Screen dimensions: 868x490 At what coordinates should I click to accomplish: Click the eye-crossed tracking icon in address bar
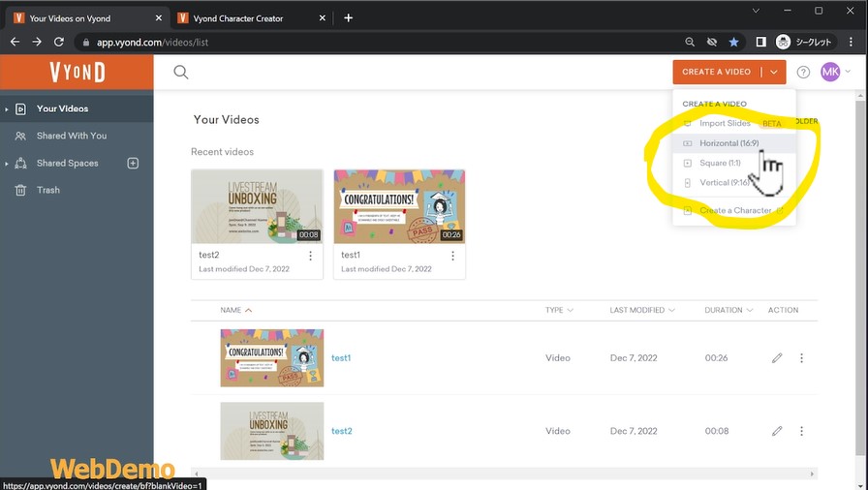(x=712, y=42)
